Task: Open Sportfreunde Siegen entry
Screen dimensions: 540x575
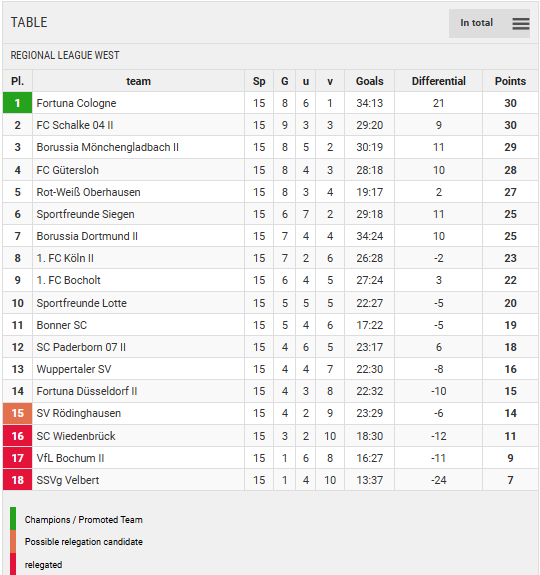Action: (85, 214)
